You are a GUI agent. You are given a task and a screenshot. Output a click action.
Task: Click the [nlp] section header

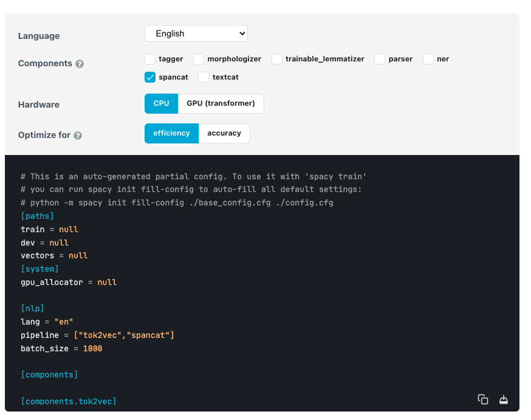point(33,309)
